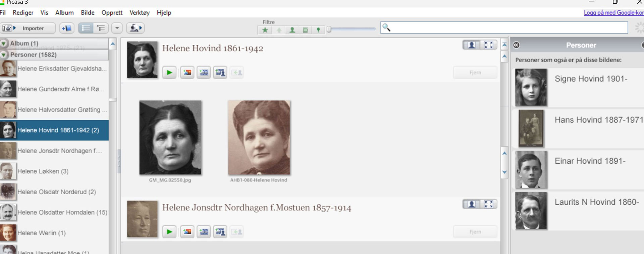Click the Importer button
This screenshot has width=644, height=254.
28,28
